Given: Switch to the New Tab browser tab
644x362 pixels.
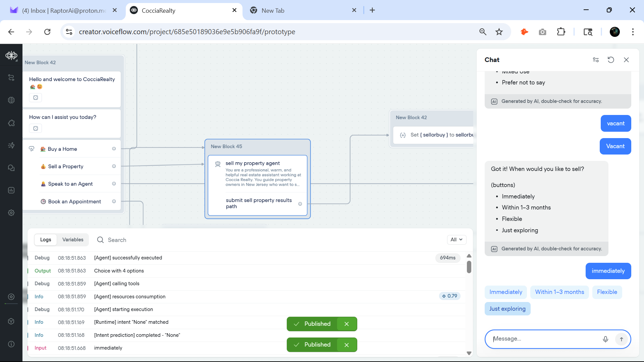Looking at the screenshot, I should point(303,10).
